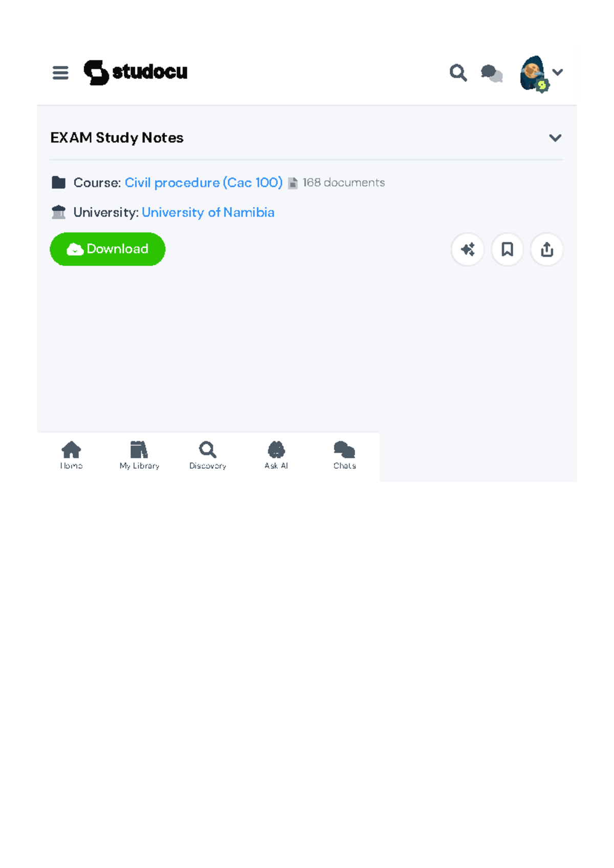Viewport: 614px width, 868px height.
Task: Collapse the EXAM Study Notes section chevron
Action: pyautogui.click(x=555, y=138)
